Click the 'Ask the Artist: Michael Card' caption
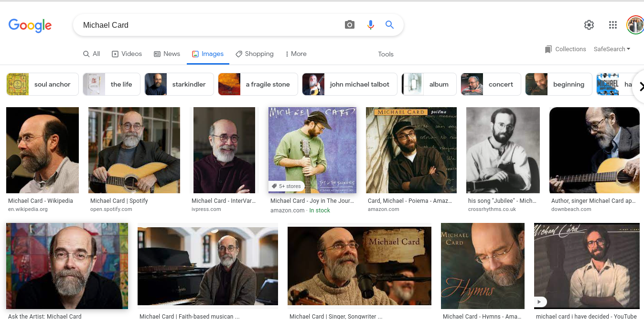Screen dimensions: 644x321 (45, 317)
